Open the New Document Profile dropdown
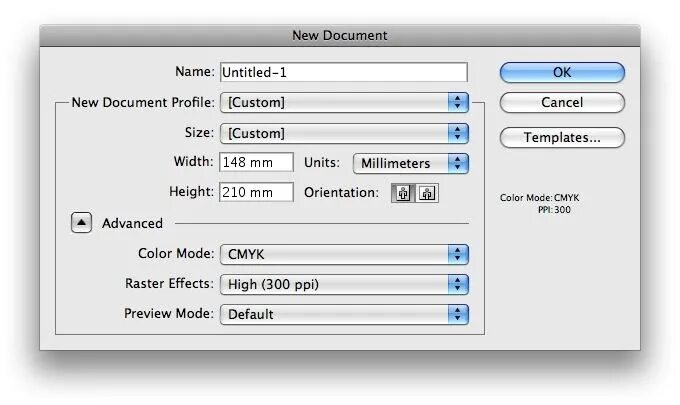The width and height of the screenshot is (680, 405). pos(344,103)
